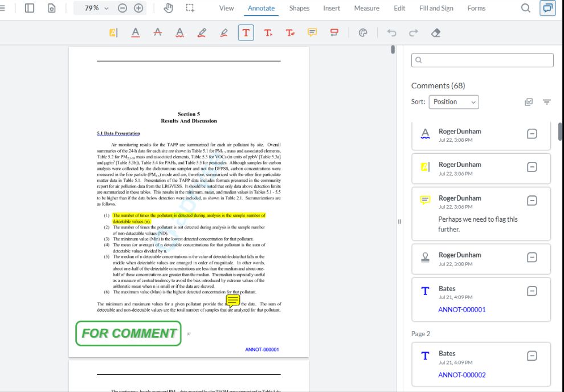Viewport: 564px width, 392px height.
Task: Activate the rectangular selection tool
Action: coord(190,8)
